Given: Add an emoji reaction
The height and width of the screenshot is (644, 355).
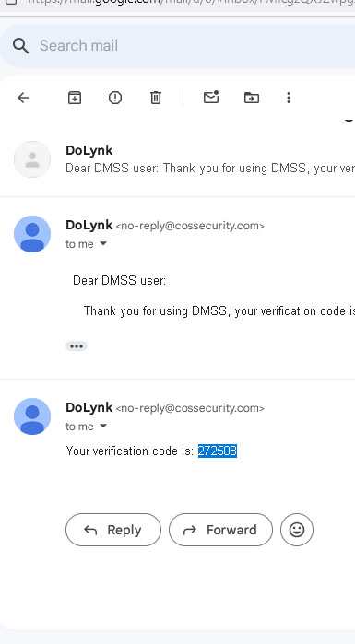Looking at the screenshot, I should [297, 530].
